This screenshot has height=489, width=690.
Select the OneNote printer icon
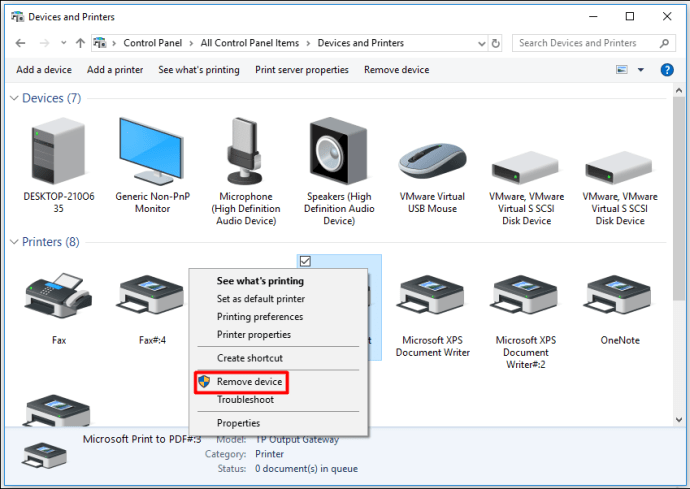coord(619,294)
